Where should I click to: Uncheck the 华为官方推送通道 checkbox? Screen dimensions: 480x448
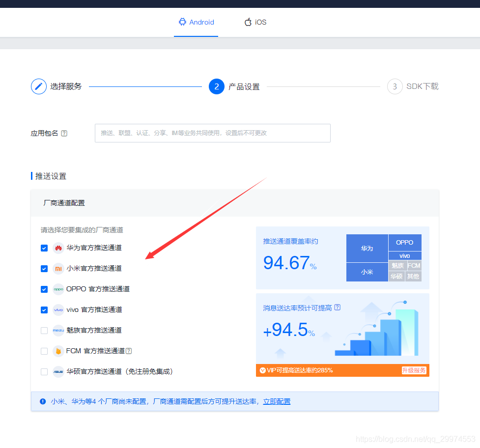tap(44, 248)
